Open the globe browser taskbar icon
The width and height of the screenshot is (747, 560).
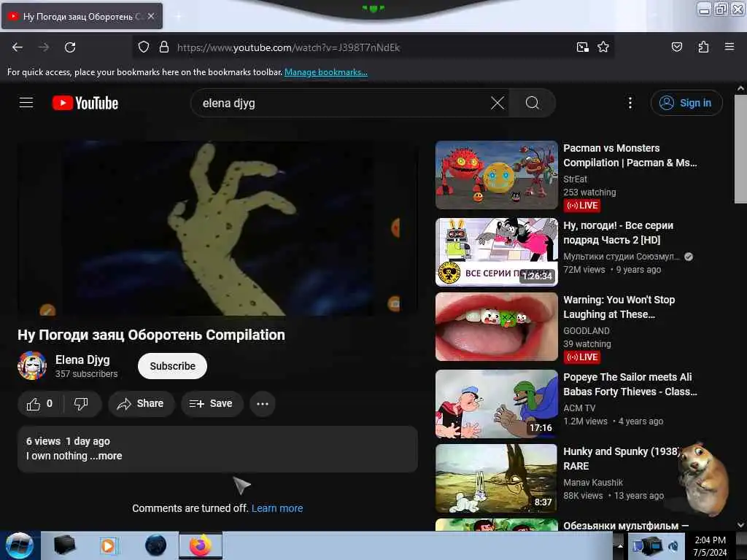pyautogui.click(x=155, y=545)
